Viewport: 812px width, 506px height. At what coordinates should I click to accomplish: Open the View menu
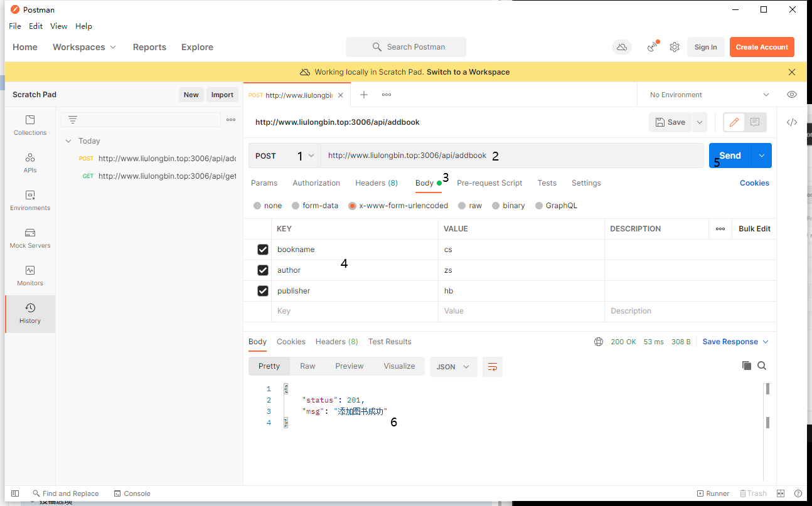59,26
